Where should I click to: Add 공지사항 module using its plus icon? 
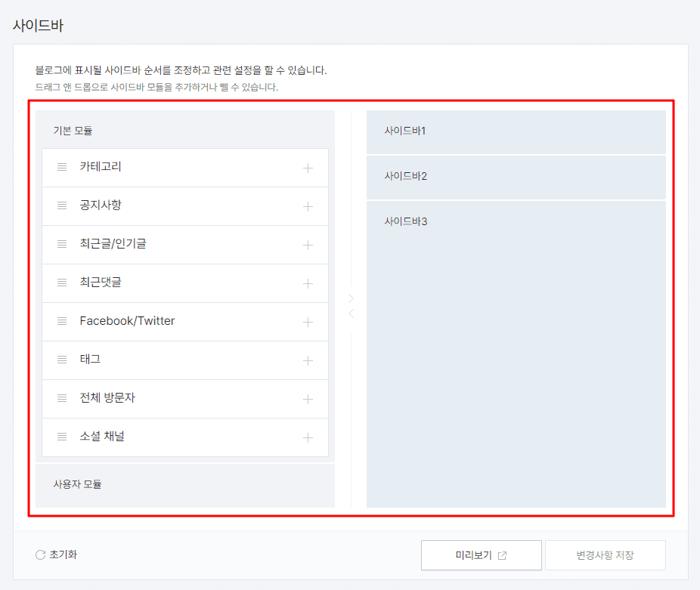[x=308, y=205]
